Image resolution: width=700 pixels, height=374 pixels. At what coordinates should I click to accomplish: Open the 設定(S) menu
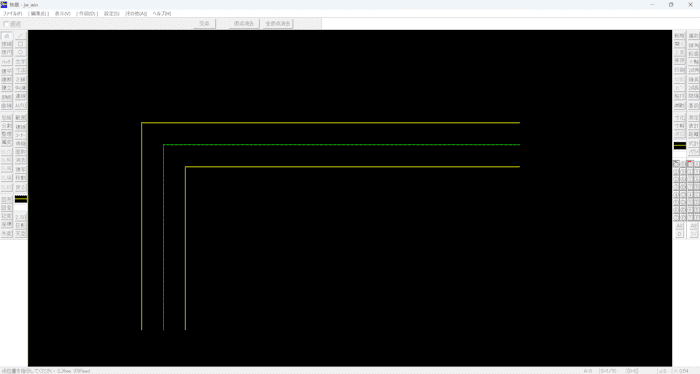point(112,14)
